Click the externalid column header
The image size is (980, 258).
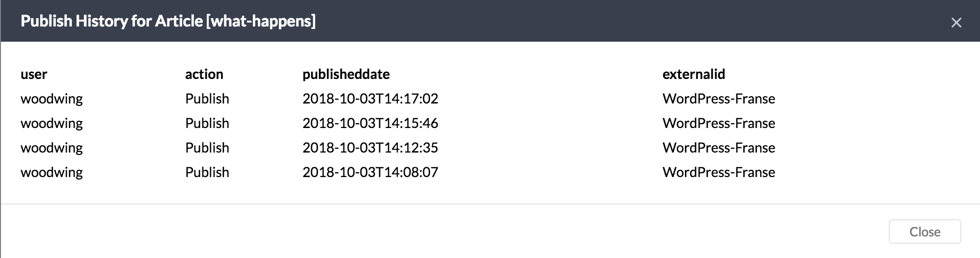point(693,74)
